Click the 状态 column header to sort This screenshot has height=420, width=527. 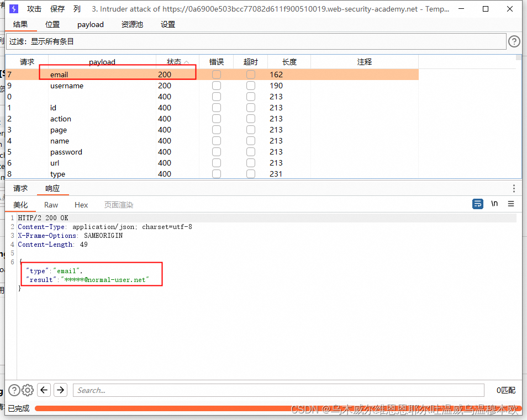175,62
